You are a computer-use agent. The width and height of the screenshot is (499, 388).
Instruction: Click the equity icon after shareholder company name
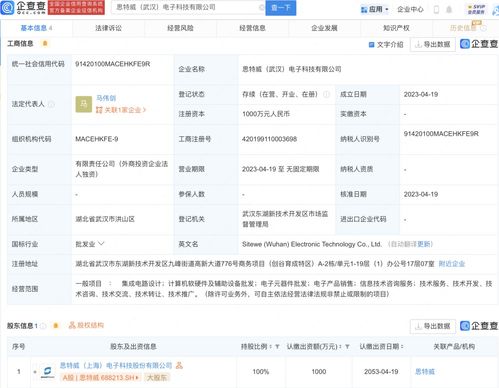179,366
